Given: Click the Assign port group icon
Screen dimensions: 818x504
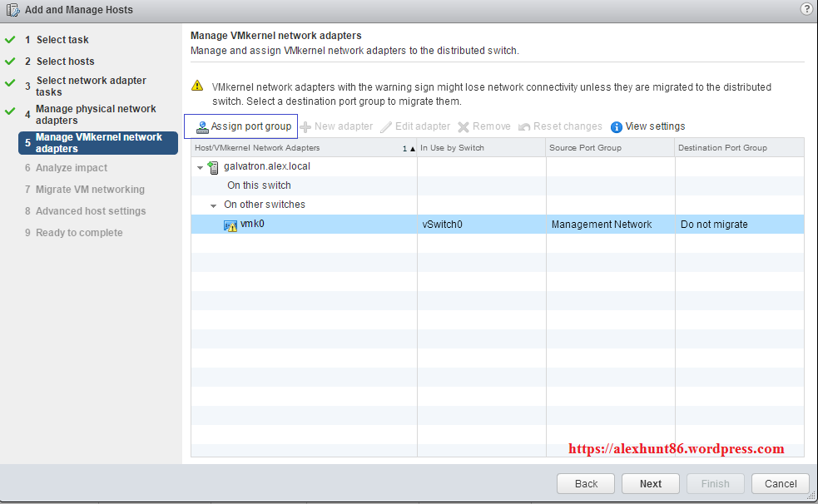Looking at the screenshot, I should point(202,127).
